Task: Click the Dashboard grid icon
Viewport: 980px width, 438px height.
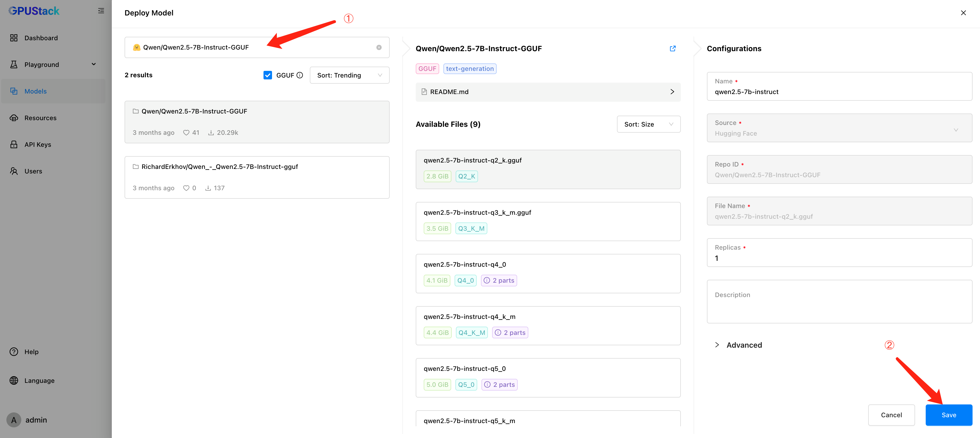Action: coord(14,38)
